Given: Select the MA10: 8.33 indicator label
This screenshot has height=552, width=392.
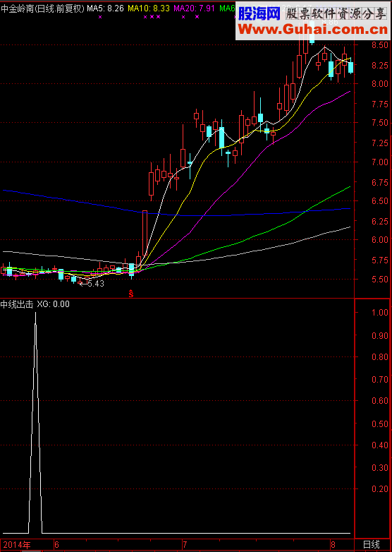Looking at the screenshot, I should coord(149,8).
